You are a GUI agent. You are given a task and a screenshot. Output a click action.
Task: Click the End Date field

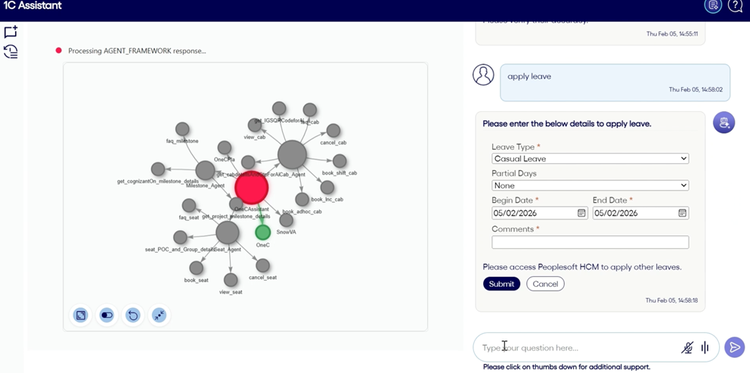(x=640, y=213)
